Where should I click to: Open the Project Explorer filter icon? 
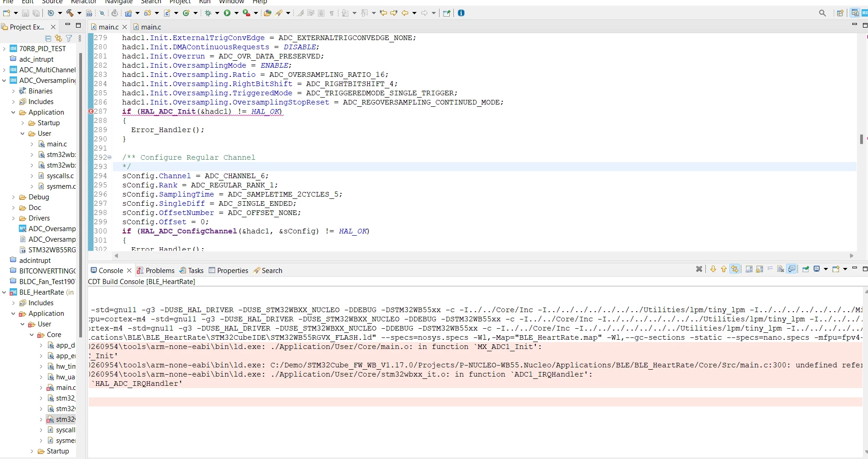click(69, 38)
